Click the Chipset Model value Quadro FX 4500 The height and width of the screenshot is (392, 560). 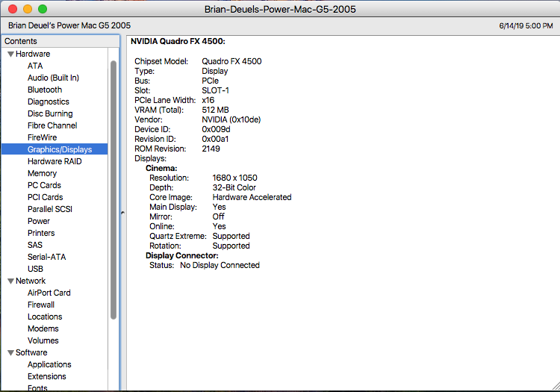click(x=231, y=61)
